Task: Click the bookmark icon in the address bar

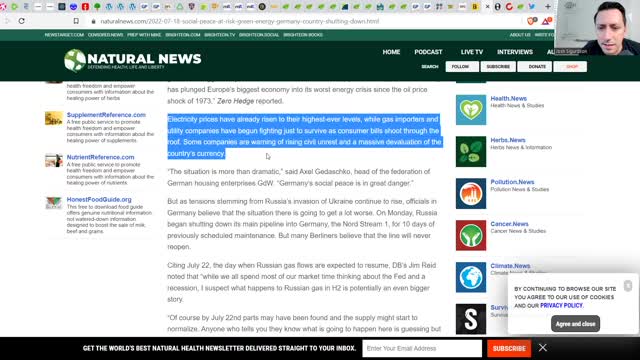Action: [x=76, y=21]
